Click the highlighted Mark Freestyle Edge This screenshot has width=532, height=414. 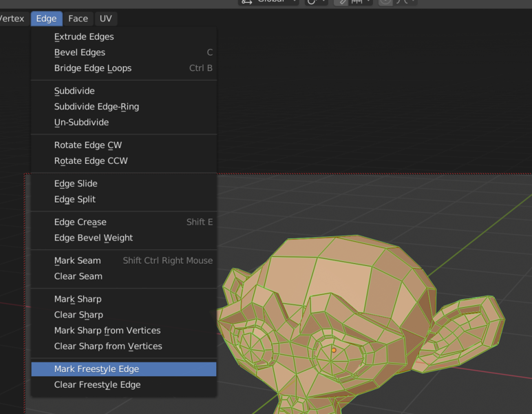tap(124, 369)
